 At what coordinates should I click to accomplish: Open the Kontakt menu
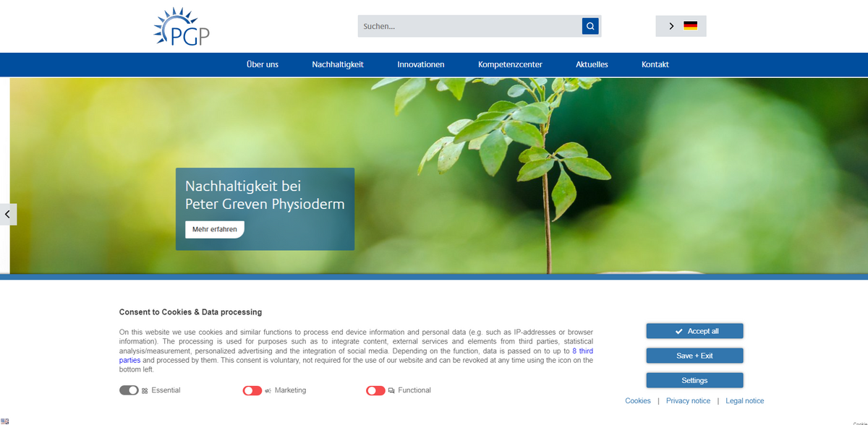click(x=655, y=64)
